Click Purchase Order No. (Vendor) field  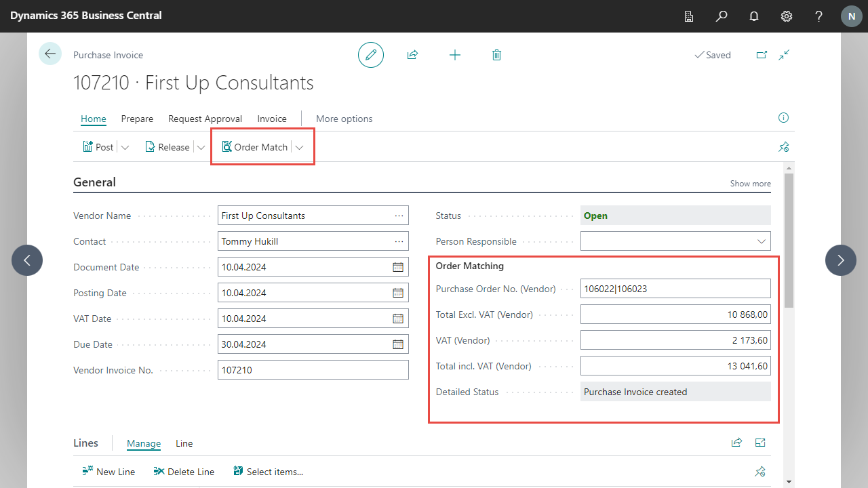[x=675, y=289]
